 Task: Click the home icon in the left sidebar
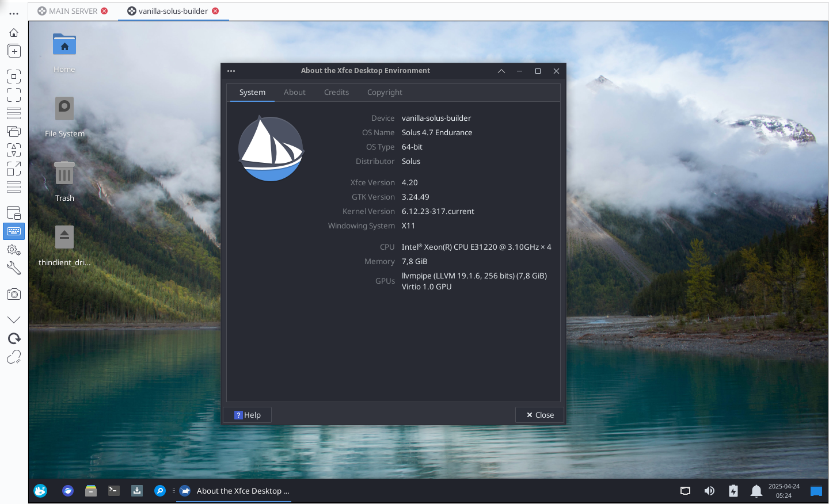click(14, 33)
